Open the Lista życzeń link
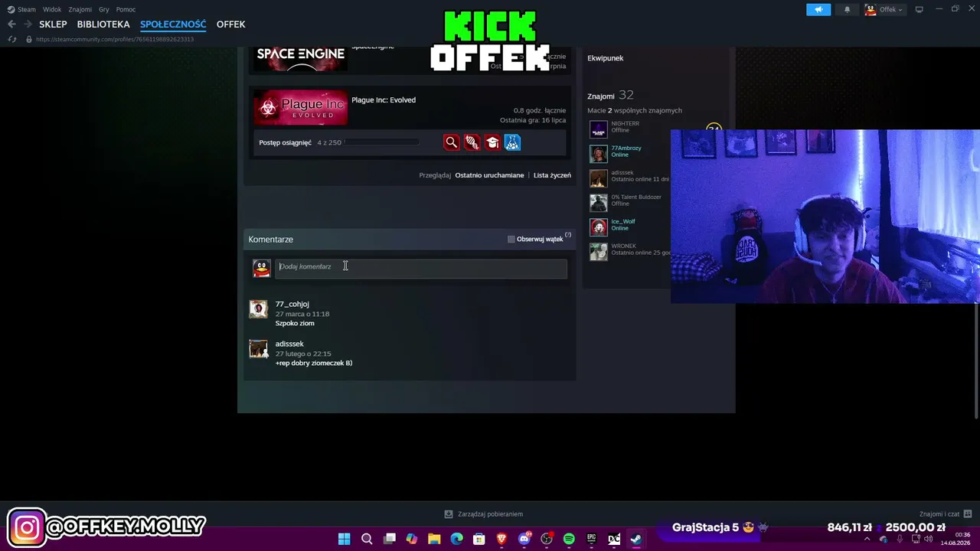This screenshot has height=551, width=980. (552, 175)
